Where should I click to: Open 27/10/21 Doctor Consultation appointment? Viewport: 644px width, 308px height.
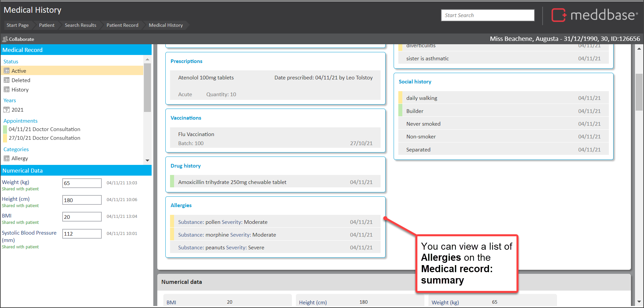coord(44,138)
